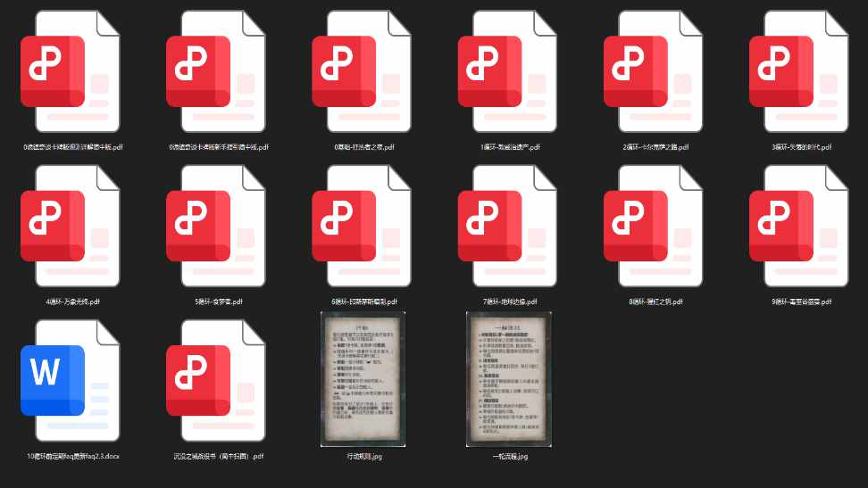The width and height of the screenshot is (868, 488).
Task: Click the filename text 一轮流程.jpg
Action: (510, 456)
